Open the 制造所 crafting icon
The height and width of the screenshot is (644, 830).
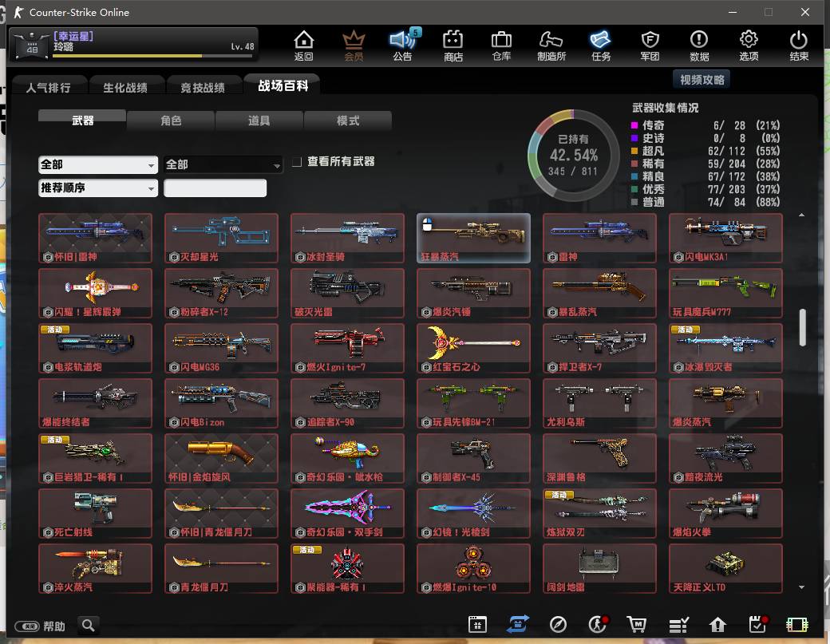click(551, 45)
